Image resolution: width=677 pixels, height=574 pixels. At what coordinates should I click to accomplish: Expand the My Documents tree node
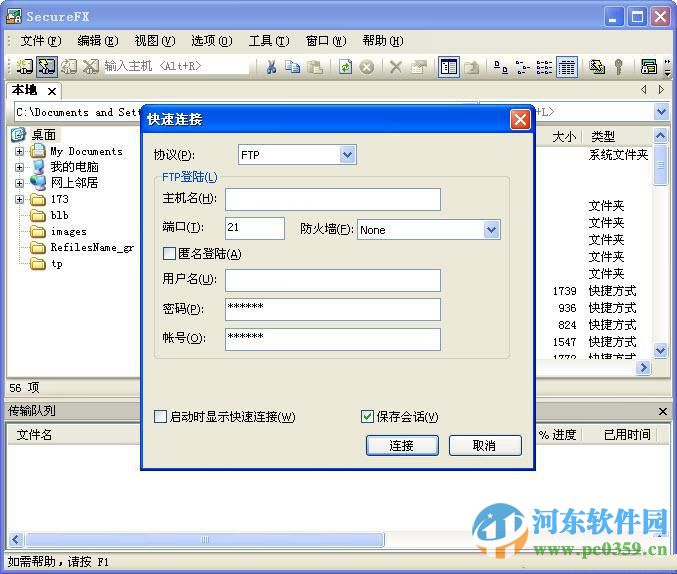point(19,152)
